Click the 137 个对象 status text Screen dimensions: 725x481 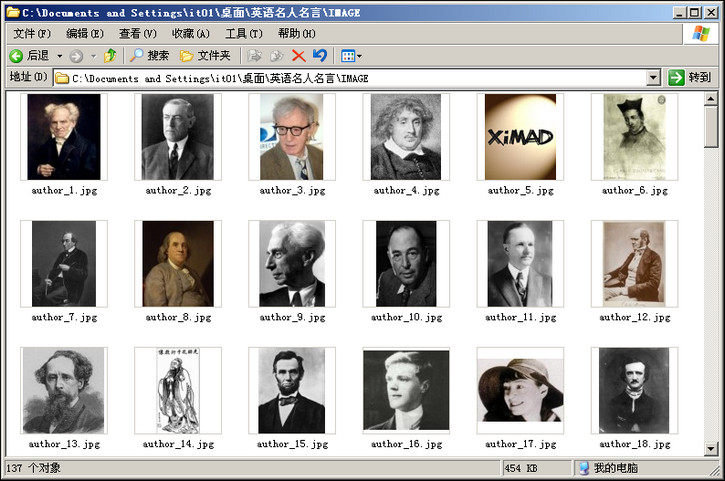click(x=33, y=468)
